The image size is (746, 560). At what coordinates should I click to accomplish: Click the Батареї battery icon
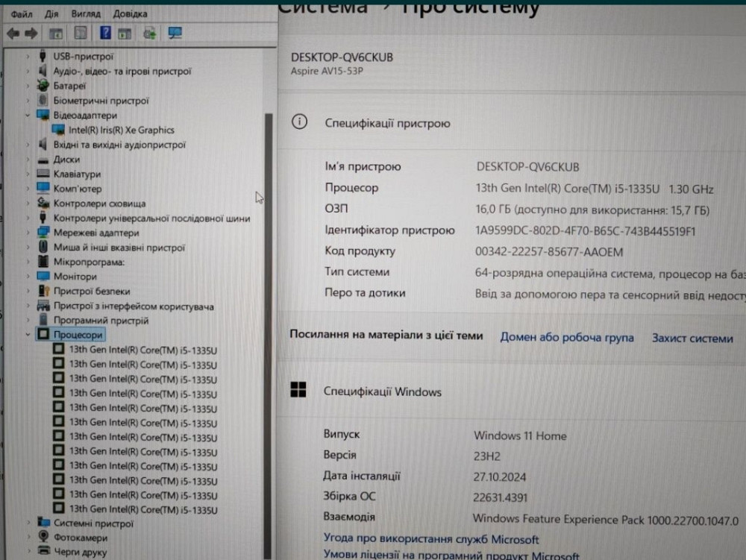43,86
